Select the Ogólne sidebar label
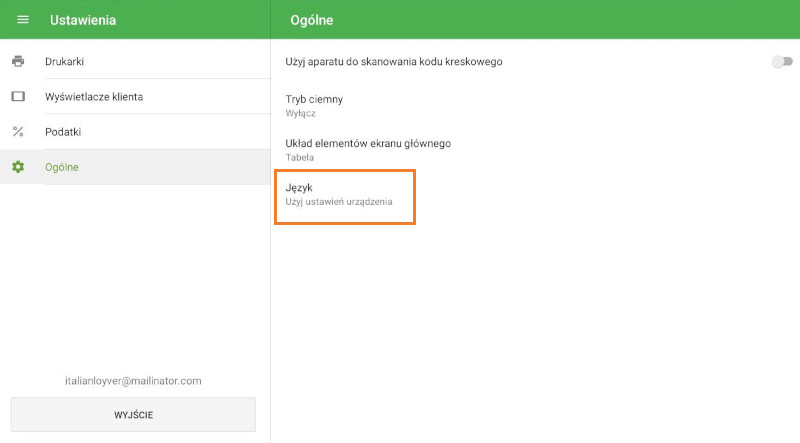Screen dimensions: 800x443 [62, 167]
